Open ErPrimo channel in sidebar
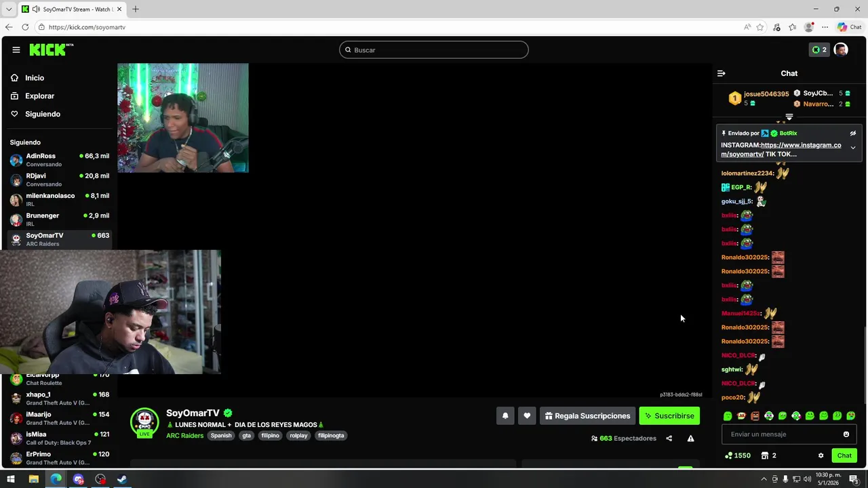Image resolution: width=868 pixels, height=488 pixels. (58, 457)
